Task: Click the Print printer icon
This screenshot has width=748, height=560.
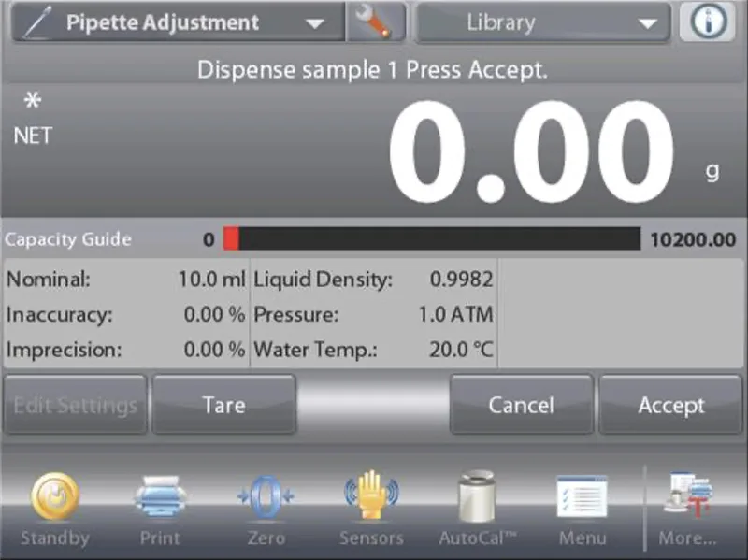Action: [160, 497]
